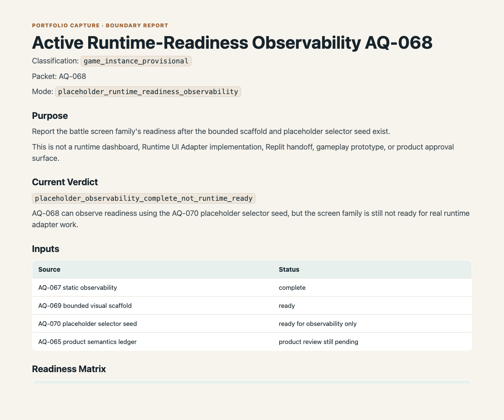Click the Readiness Matrix heading
Image resolution: width=504 pixels, height=420 pixels.
point(69,369)
